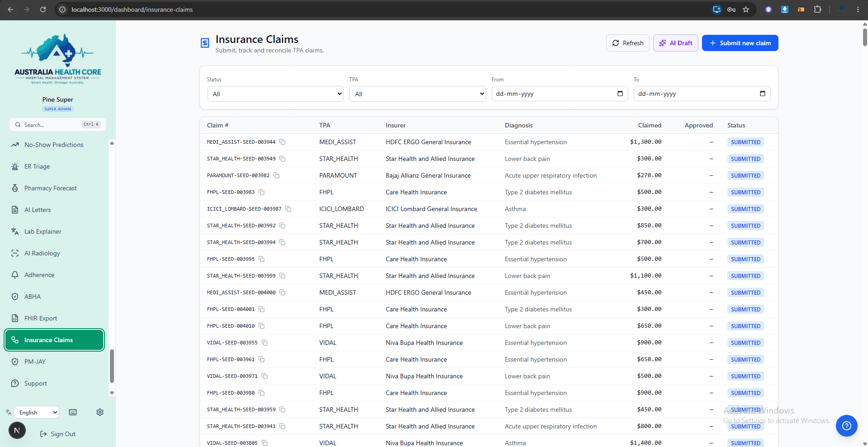This screenshot has width=868, height=447.
Task: Copy claim number FHPL-SEED-003995
Action: coord(261,259)
